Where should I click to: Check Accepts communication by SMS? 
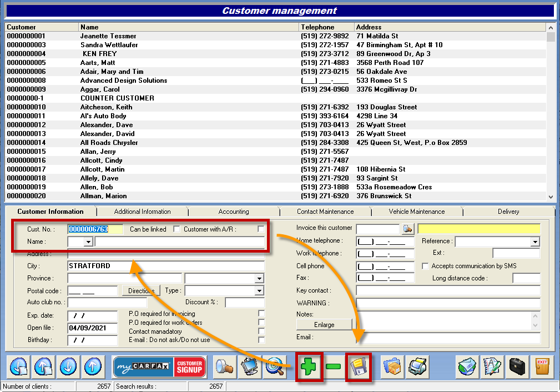click(x=425, y=266)
